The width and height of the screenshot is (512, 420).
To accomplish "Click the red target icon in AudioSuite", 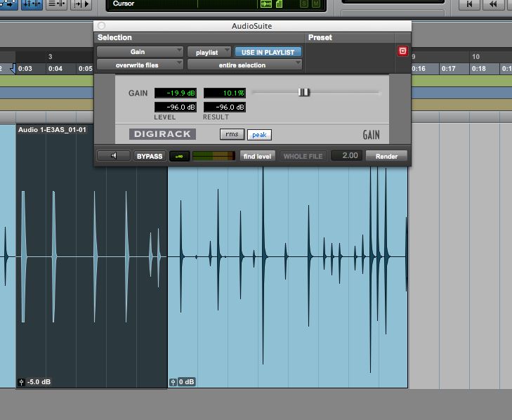I will 402,51.
